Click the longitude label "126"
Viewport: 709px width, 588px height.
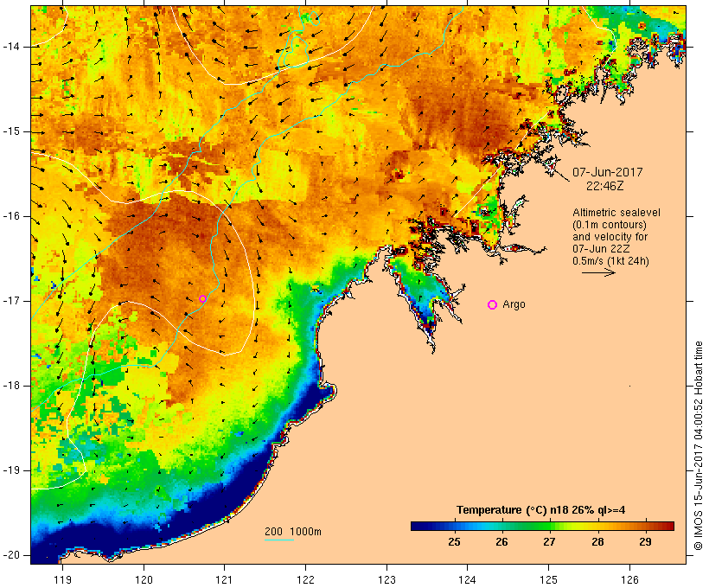(629, 579)
